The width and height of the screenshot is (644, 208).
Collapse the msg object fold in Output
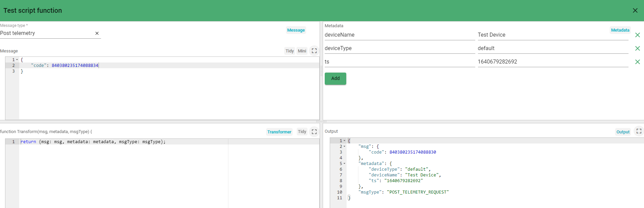pos(345,147)
